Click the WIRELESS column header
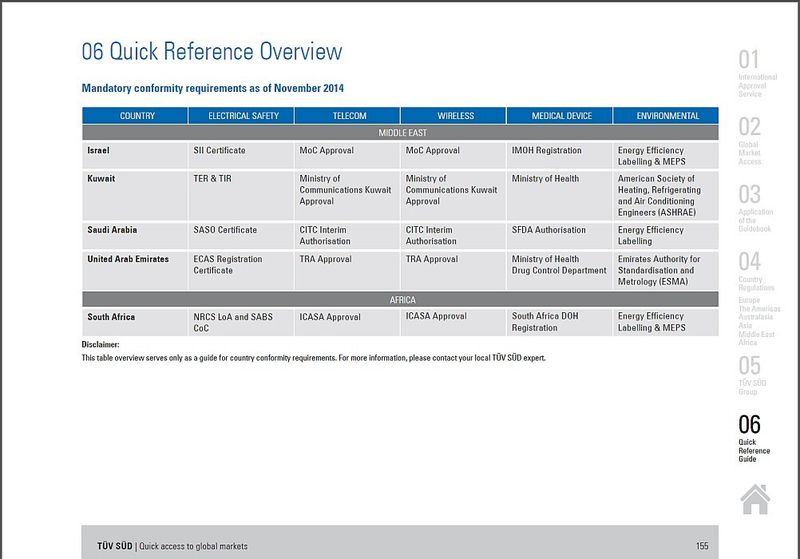This screenshot has width=800, height=559. 454,116
